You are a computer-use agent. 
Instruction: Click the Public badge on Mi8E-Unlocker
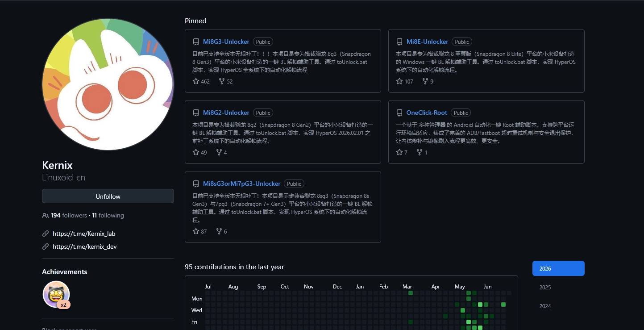pos(462,42)
